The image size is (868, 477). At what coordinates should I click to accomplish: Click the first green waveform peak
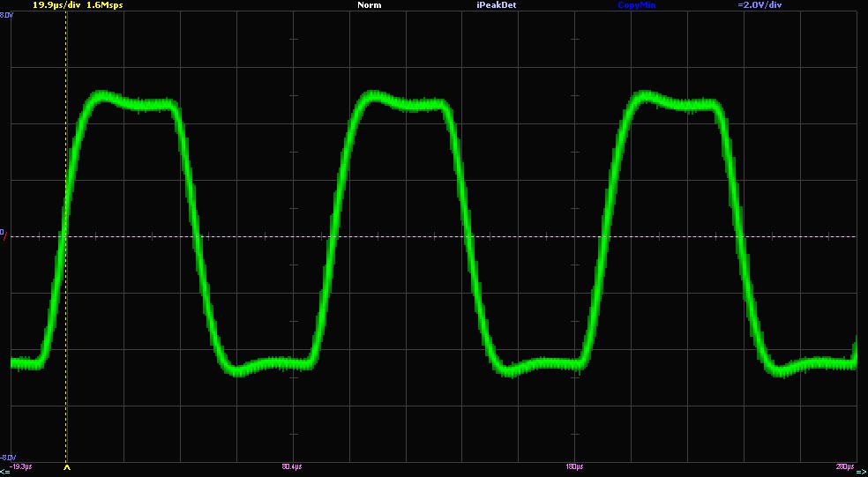coord(103,95)
